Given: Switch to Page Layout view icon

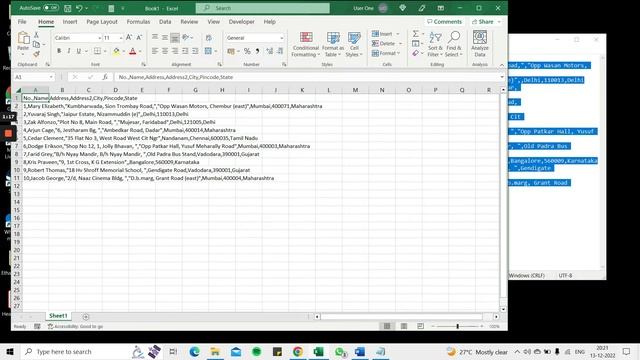Looking at the screenshot, I should point(404,326).
